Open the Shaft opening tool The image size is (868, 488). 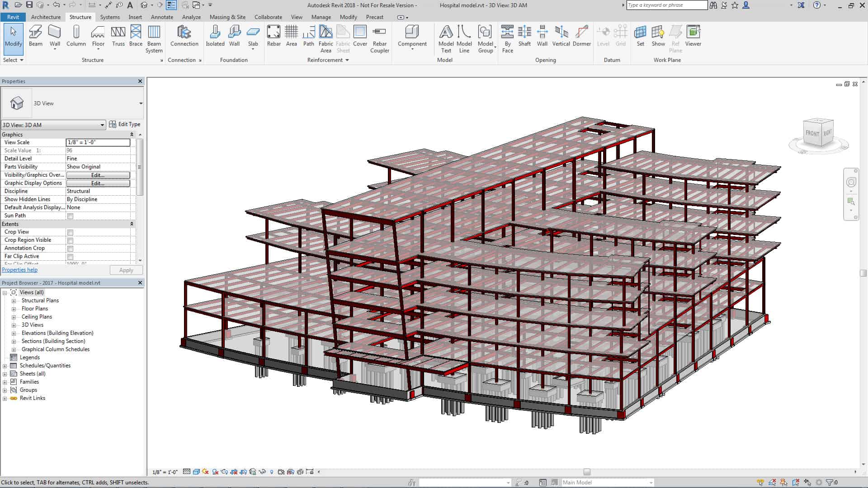[524, 36]
